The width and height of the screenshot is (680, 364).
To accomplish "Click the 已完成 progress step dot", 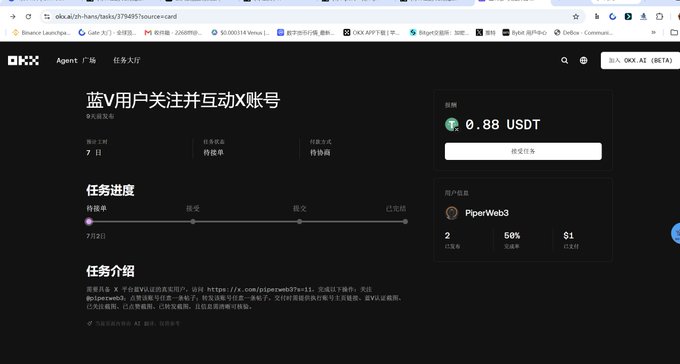I will tap(405, 221).
